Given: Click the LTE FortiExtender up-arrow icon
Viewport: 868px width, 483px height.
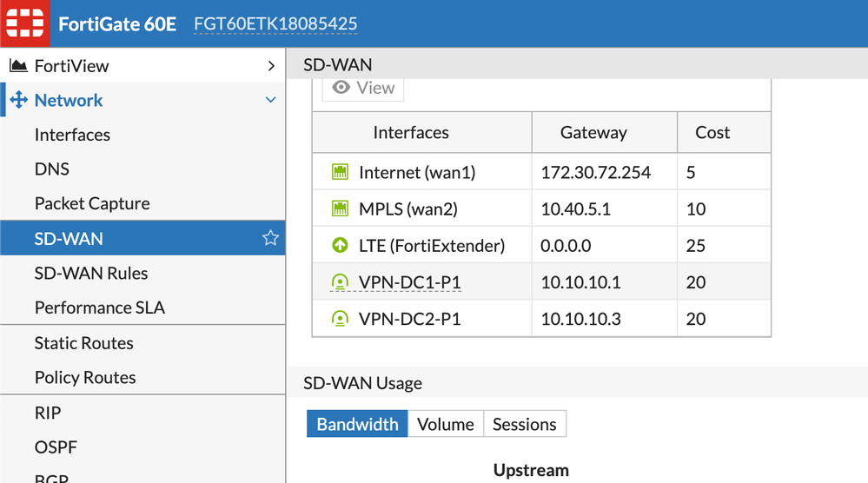Looking at the screenshot, I should [x=340, y=246].
